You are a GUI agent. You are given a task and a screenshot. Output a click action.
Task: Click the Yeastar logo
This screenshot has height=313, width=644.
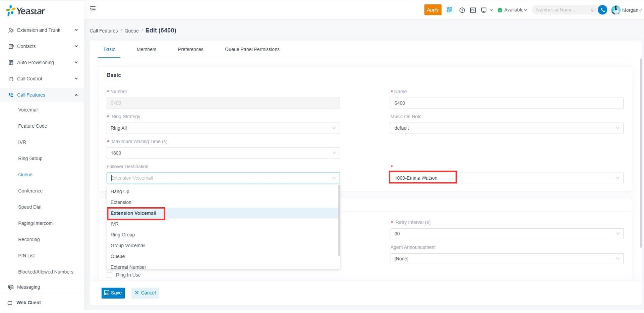pos(25,11)
